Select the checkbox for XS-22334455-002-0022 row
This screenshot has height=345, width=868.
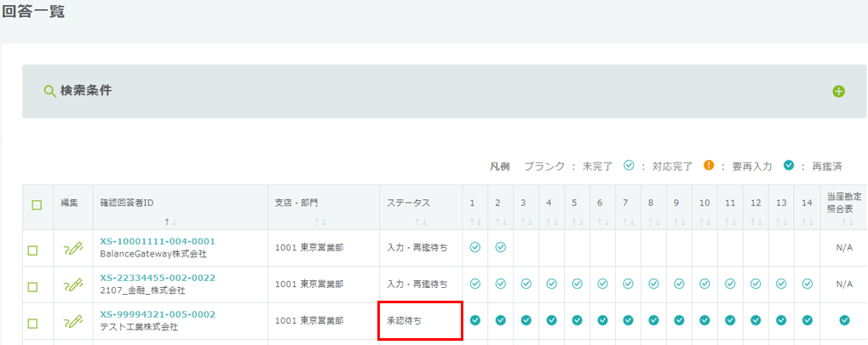click(x=33, y=287)
